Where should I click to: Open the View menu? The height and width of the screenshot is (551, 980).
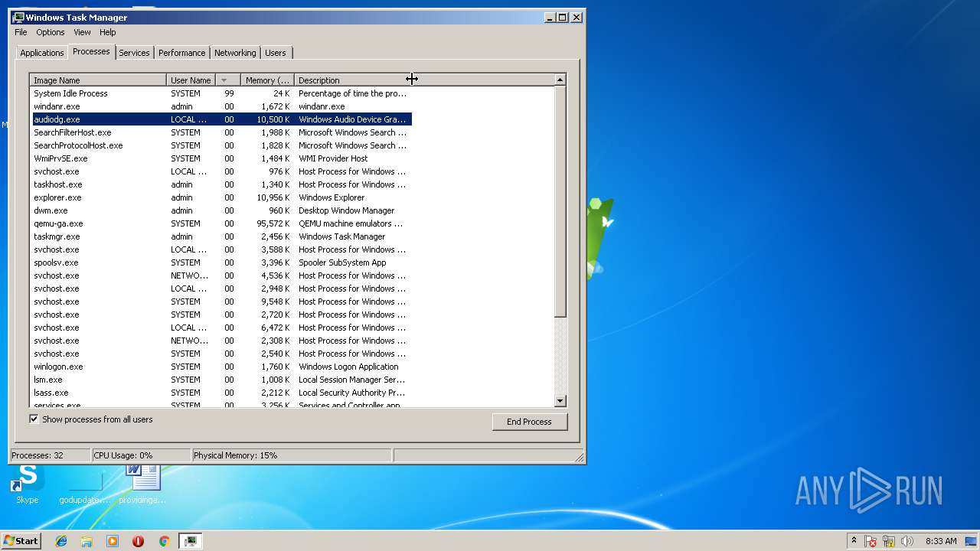click(x=82, y=32)
